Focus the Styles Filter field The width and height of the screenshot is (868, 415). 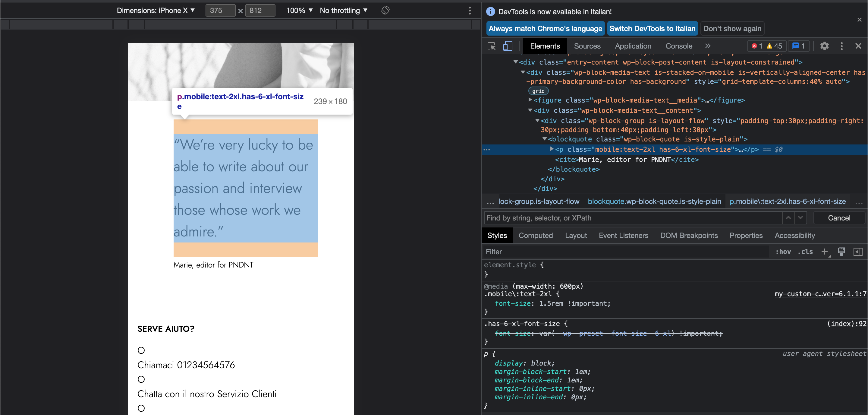(x=626, y=252)
